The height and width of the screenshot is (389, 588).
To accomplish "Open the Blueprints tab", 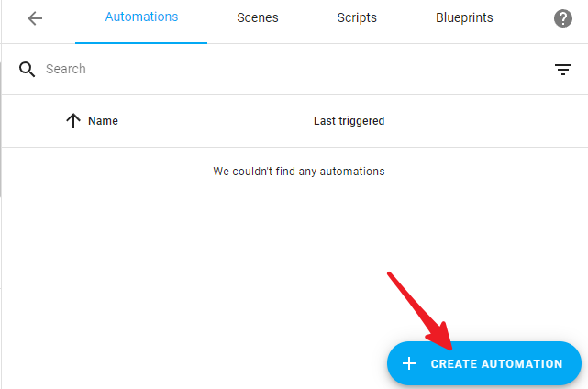I will pyautogui.click(x=464, y=17).
